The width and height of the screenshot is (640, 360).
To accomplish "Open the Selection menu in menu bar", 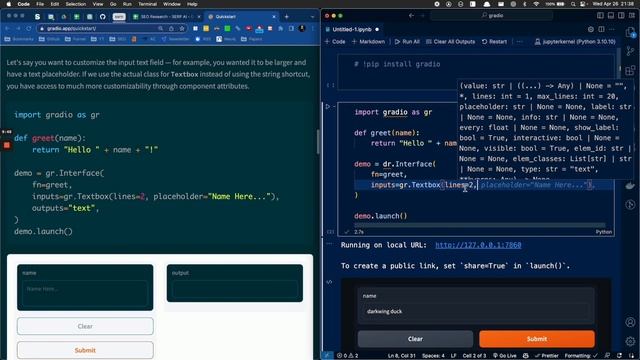I will click(x=76, y=4).
